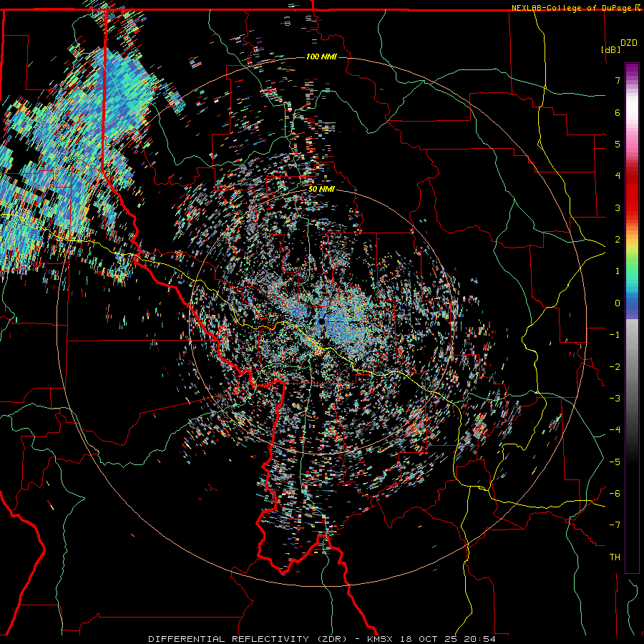Click the TH threshold label on the scale
The height and width of the screenshot is (644, 644).
(x=615, y=557)
